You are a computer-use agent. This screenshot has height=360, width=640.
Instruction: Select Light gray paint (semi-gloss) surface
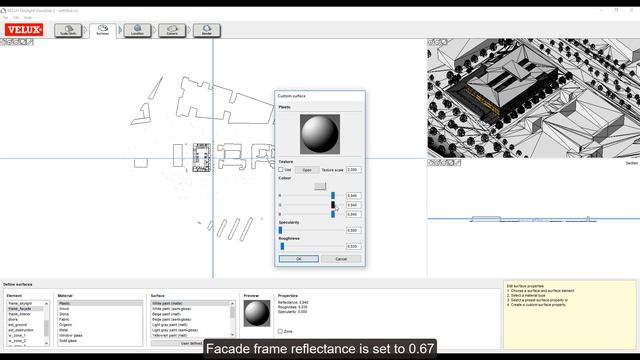click(x=190, y=330)
